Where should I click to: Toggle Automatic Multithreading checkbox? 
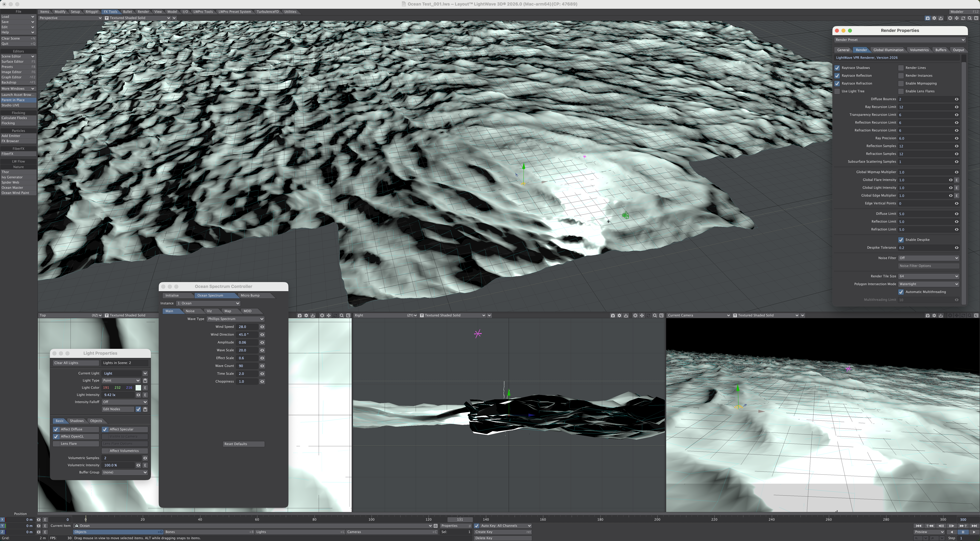[901, 292]
